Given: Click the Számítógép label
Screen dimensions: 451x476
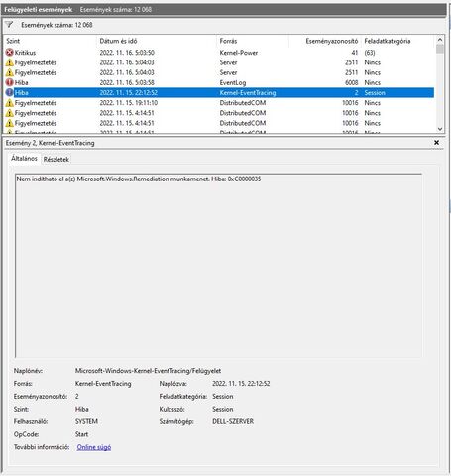Looking at the screenshot, I should click(176, 421).
